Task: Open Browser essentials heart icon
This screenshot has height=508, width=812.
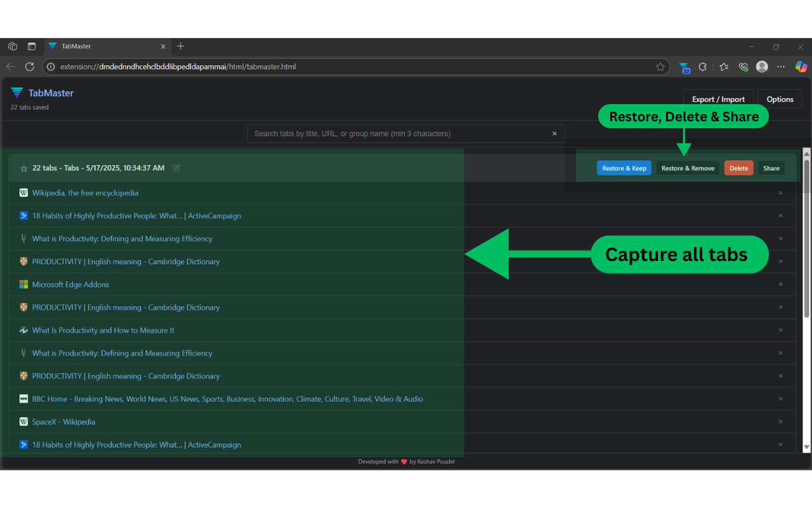Action: coord(743,67)
